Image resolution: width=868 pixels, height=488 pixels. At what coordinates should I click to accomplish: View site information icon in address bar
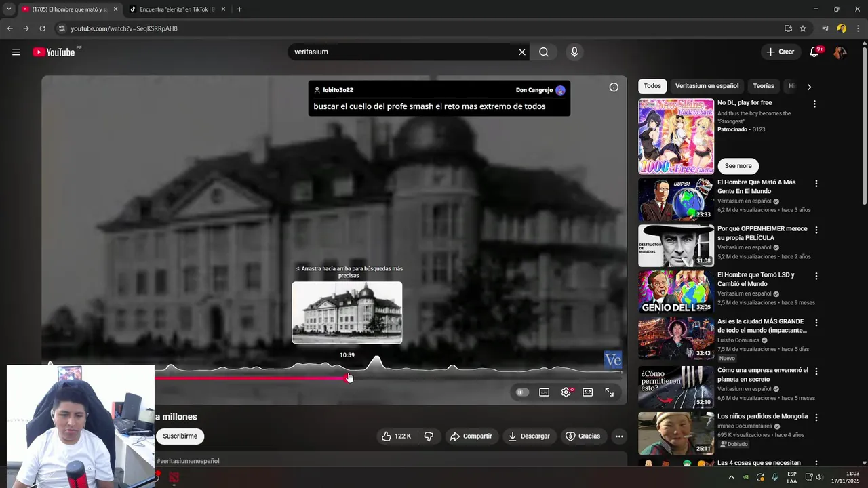pyautogui.click(x=62, y=28)
